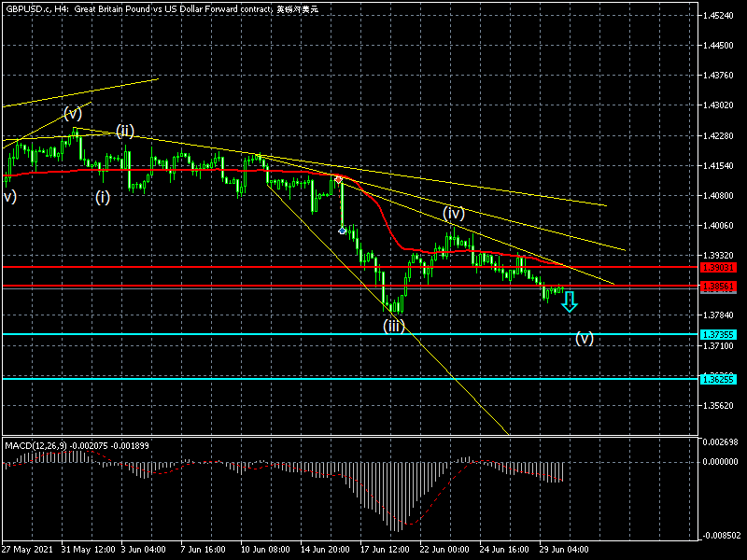747x560 pixels.
Task: Click the (v) wave label beside the 1.37355 line
Action: click(x=585, y=338)
